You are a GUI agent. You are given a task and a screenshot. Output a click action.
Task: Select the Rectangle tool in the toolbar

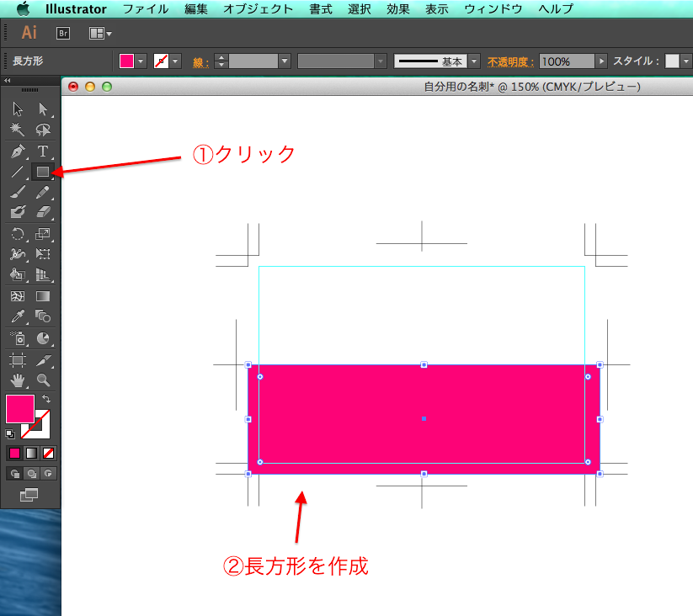[42, 172]
